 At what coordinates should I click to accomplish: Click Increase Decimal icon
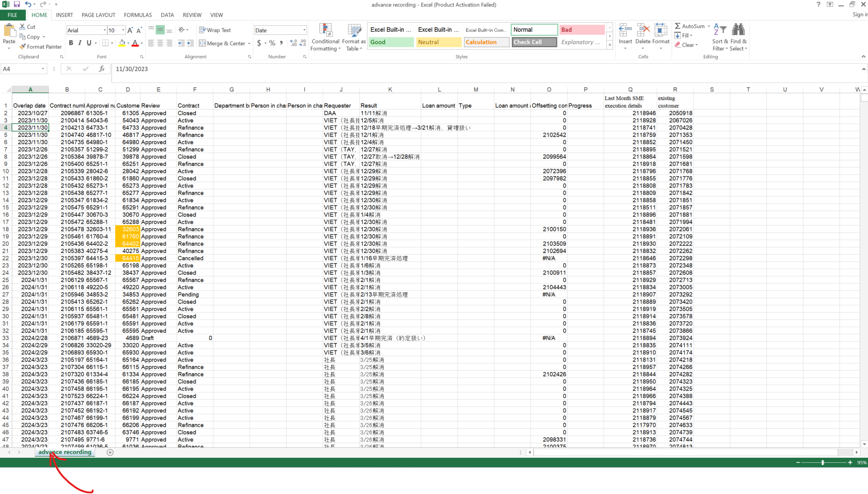[294, 43]
